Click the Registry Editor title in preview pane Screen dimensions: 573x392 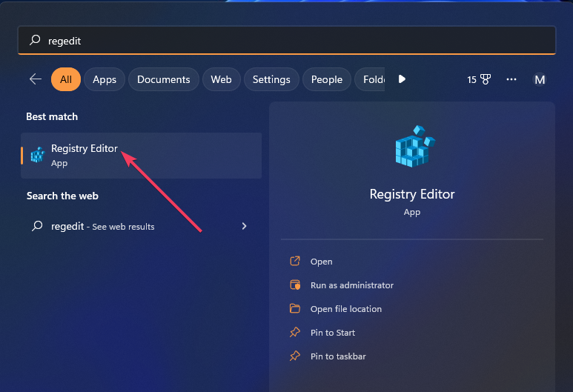coord(412,194)
